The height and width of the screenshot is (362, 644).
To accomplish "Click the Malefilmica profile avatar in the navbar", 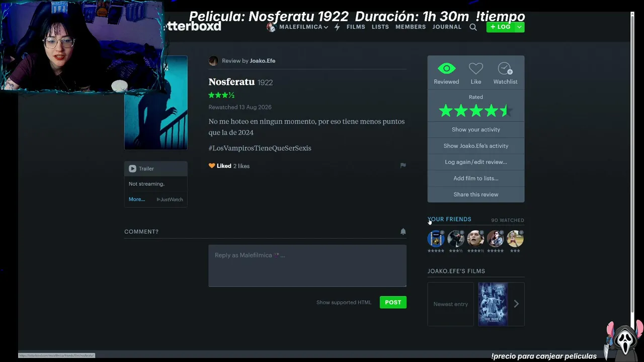I will 271,27.
